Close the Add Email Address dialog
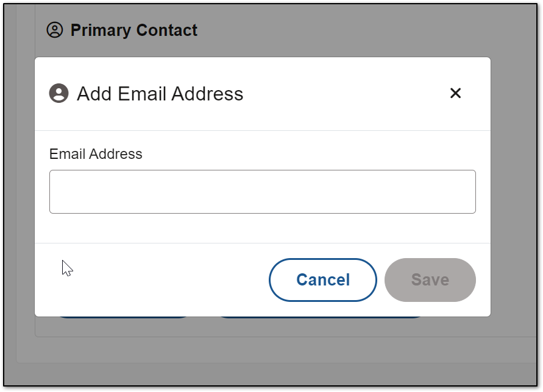 coord(455,93)
